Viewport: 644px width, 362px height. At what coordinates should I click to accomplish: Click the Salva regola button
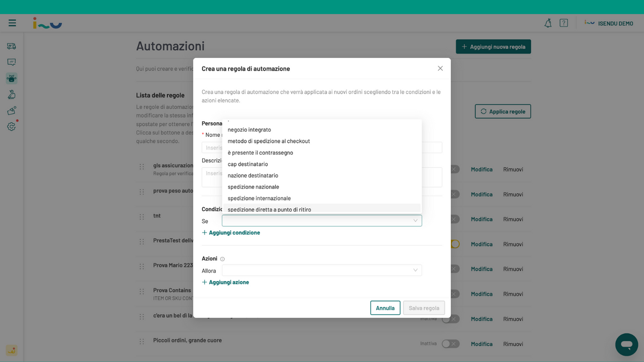point(424,308)
